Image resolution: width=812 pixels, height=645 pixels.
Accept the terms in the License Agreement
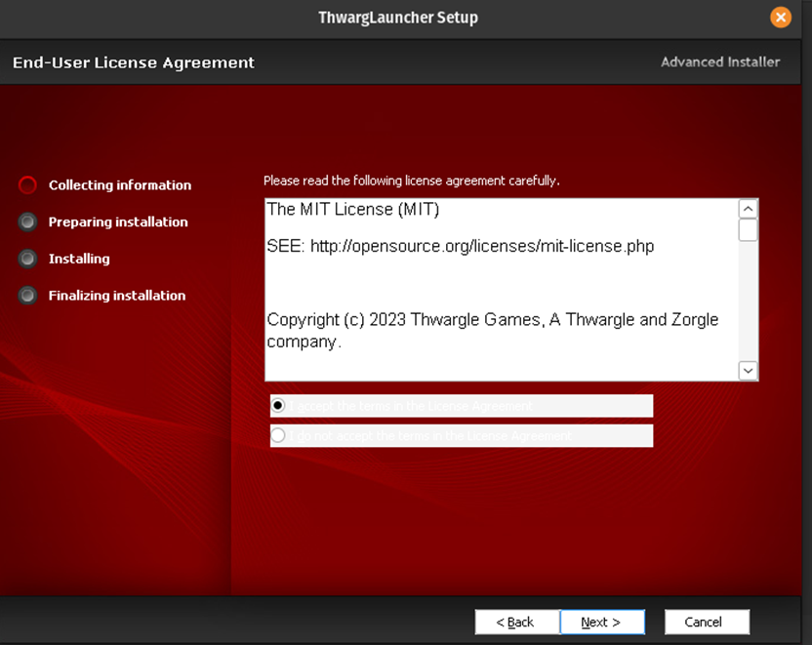point(279,406)
